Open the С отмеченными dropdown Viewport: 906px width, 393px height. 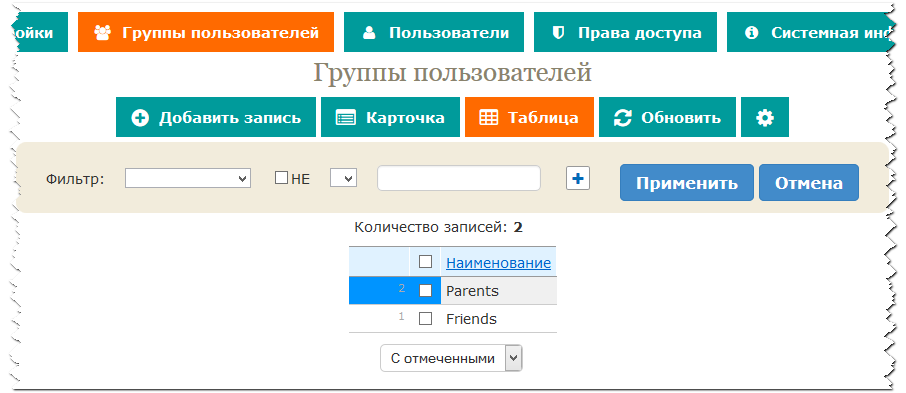coord(451,358)
